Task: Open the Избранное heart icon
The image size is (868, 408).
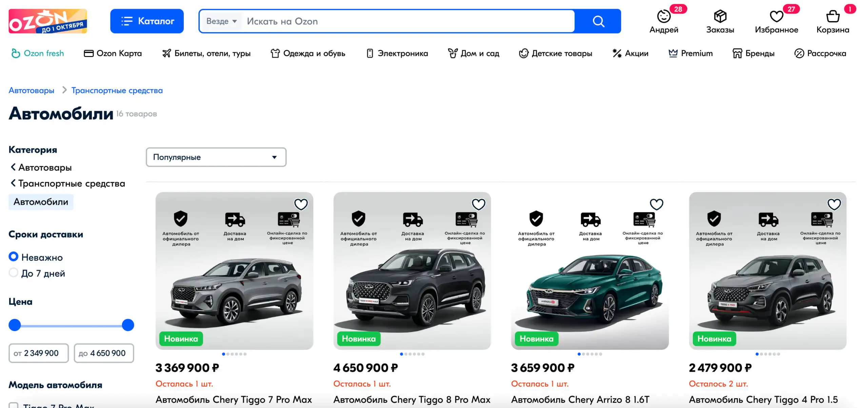Action: coord(776,16)
